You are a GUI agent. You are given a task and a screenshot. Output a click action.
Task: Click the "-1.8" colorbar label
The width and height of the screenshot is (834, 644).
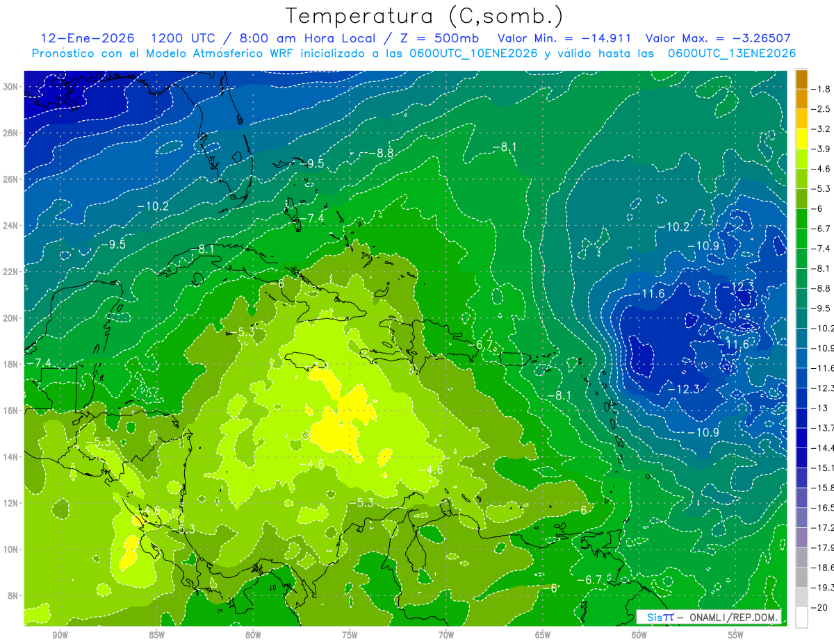(821, 89)
